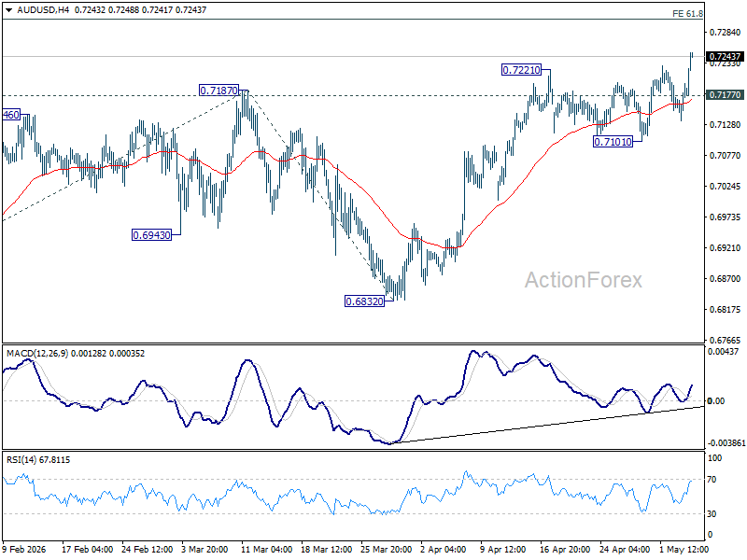747x560 pixels.
Task: Click the 0.70770 price axis value
Action: [726, 156]
